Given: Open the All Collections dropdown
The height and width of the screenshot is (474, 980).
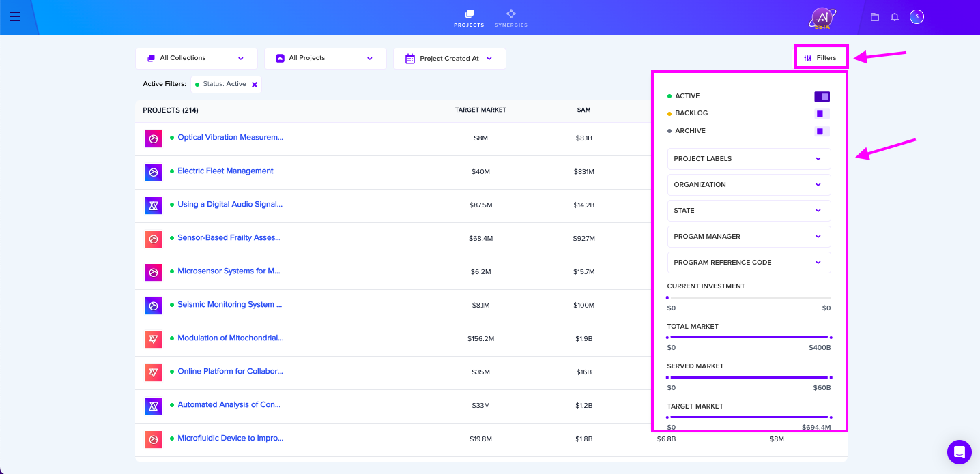Looking at the screenshot, I should [x=196, y=59].
